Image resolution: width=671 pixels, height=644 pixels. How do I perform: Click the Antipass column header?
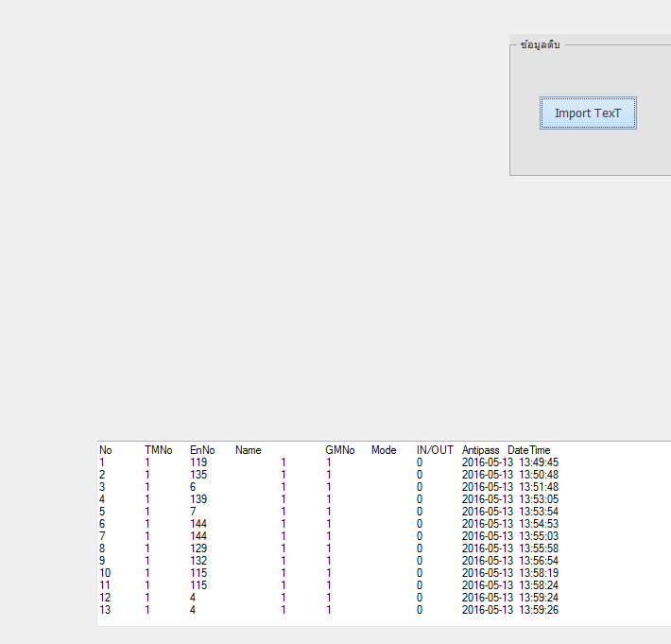tap(481, 450)
